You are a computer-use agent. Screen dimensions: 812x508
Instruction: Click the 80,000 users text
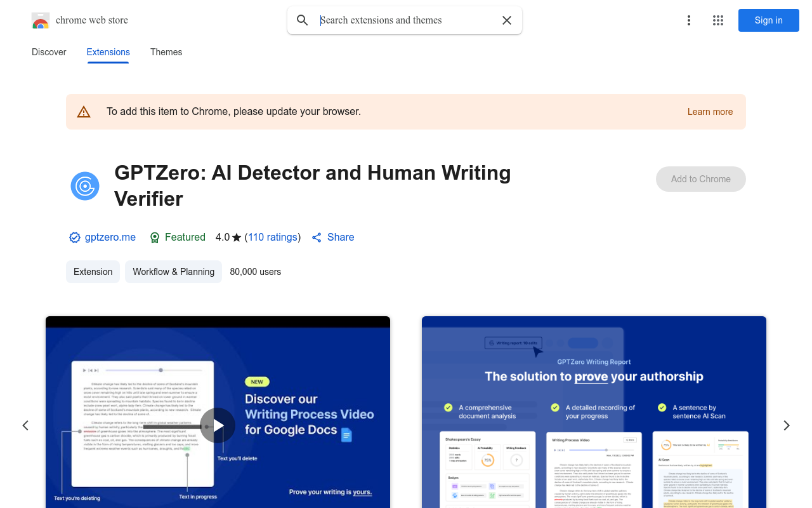coord(256,272)
